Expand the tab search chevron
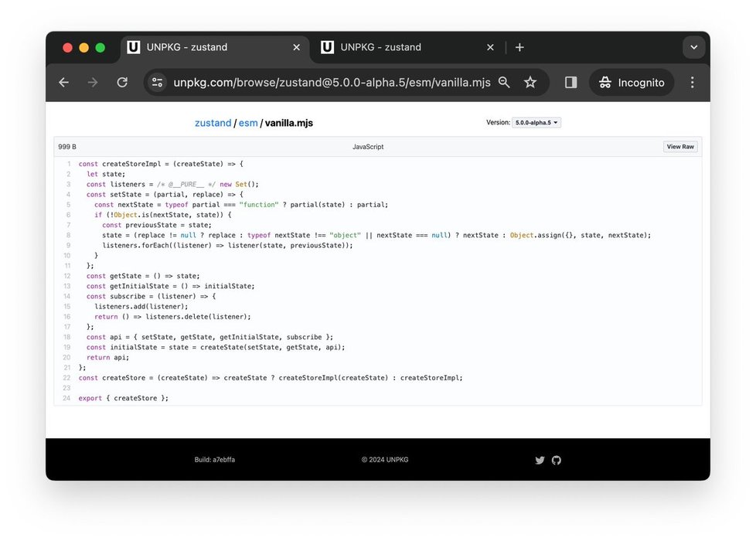Screen dimensions: 756x541 point(694,47)
